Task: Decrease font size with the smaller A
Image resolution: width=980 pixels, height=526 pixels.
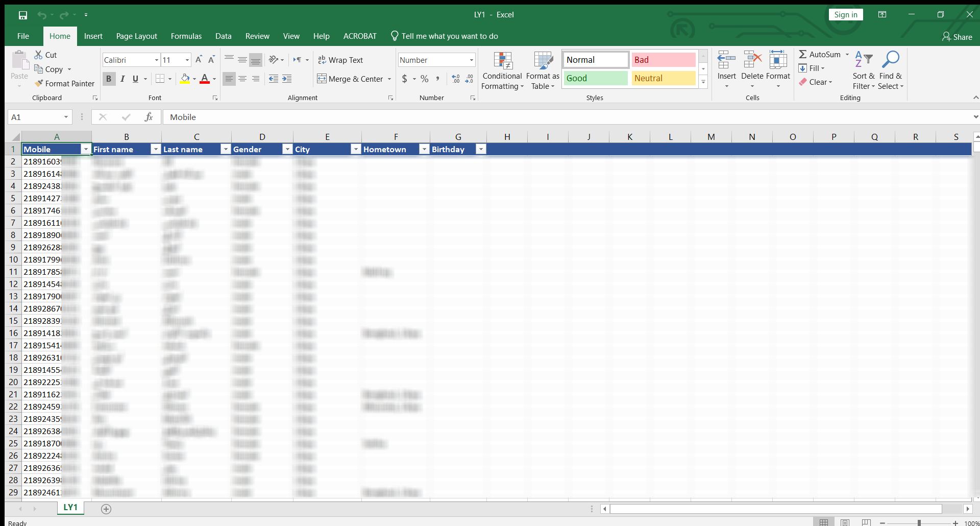Action: coord(211,60)
